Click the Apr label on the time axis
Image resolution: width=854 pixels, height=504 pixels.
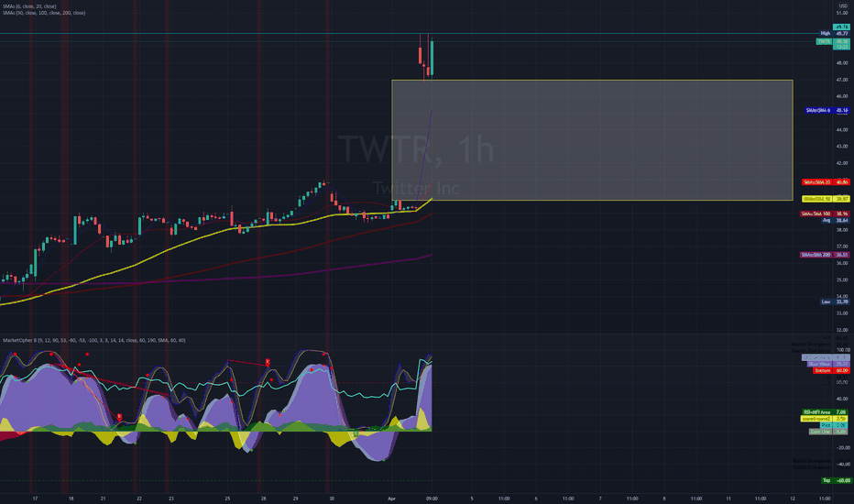coord(391,498)
